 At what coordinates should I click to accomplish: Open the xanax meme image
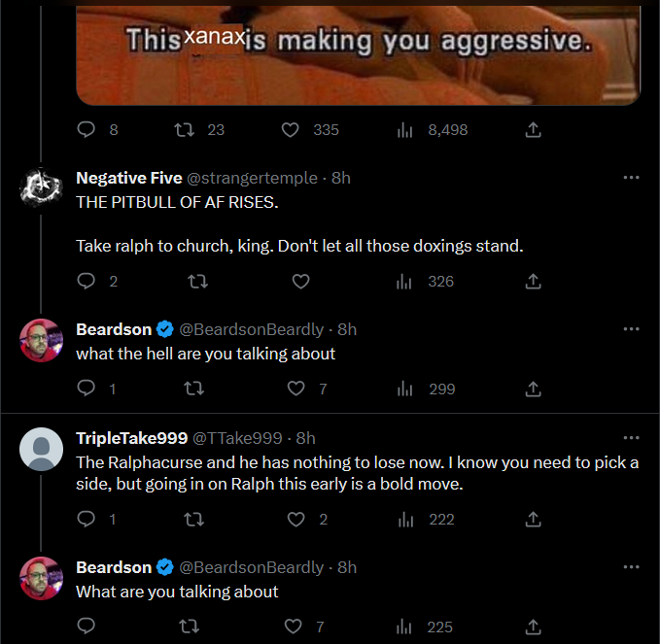[359, 54]
